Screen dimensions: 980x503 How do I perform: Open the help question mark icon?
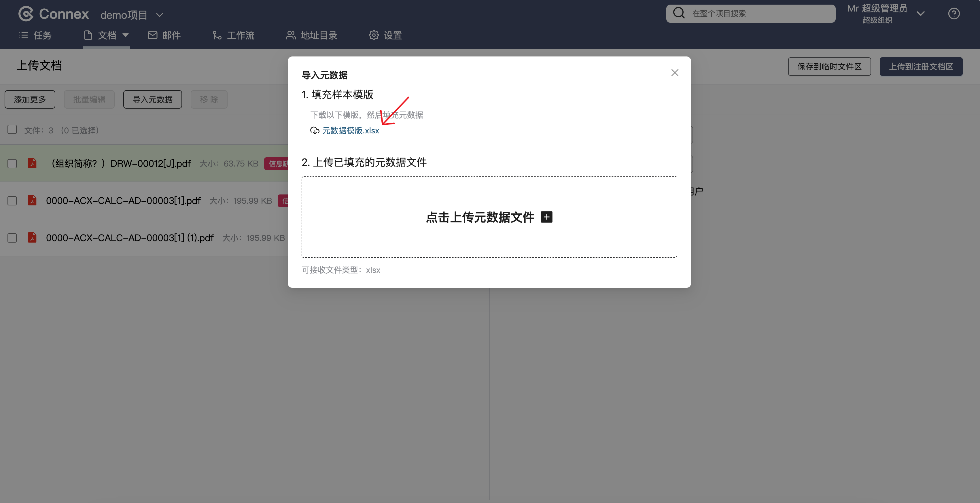953,14
